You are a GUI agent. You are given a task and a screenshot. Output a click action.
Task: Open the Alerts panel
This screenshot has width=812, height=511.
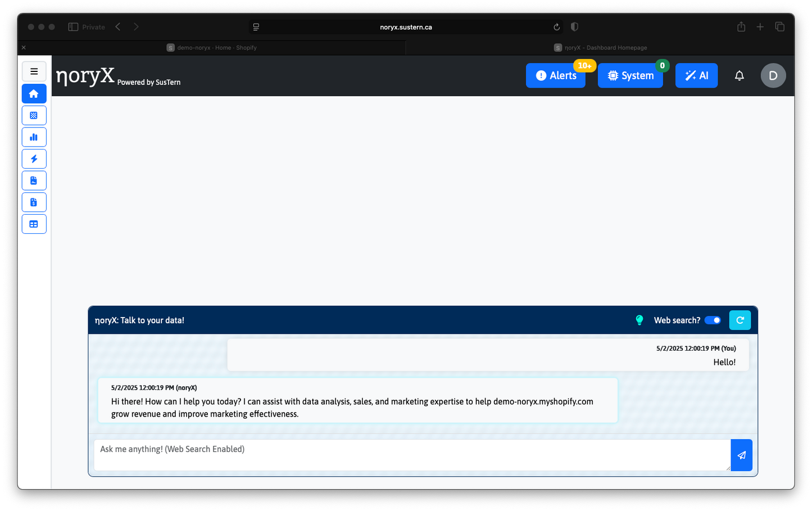point(555,75)
